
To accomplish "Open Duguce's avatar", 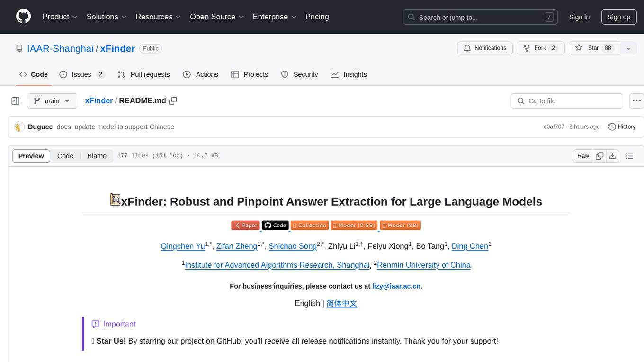I will [19, 127].
